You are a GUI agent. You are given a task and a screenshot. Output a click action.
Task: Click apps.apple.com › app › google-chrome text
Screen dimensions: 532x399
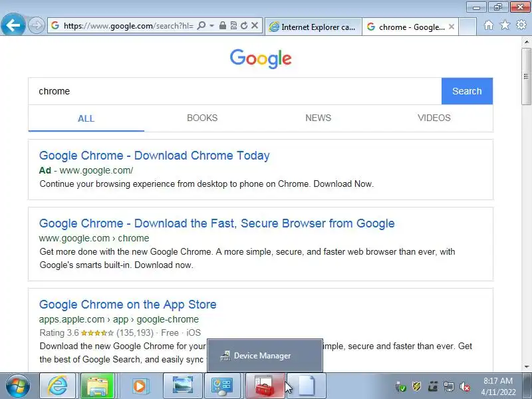click(119, 319)
